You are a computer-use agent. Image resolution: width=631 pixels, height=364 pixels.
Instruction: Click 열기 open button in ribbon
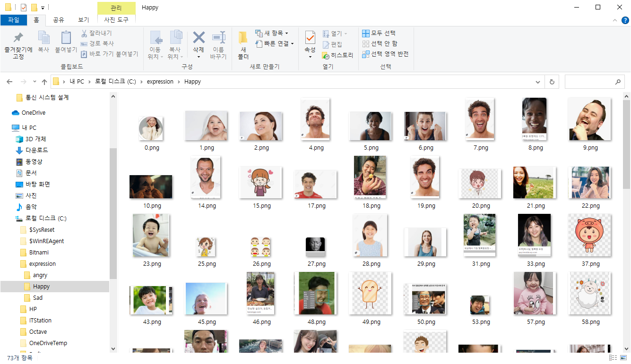pos(335,34)
